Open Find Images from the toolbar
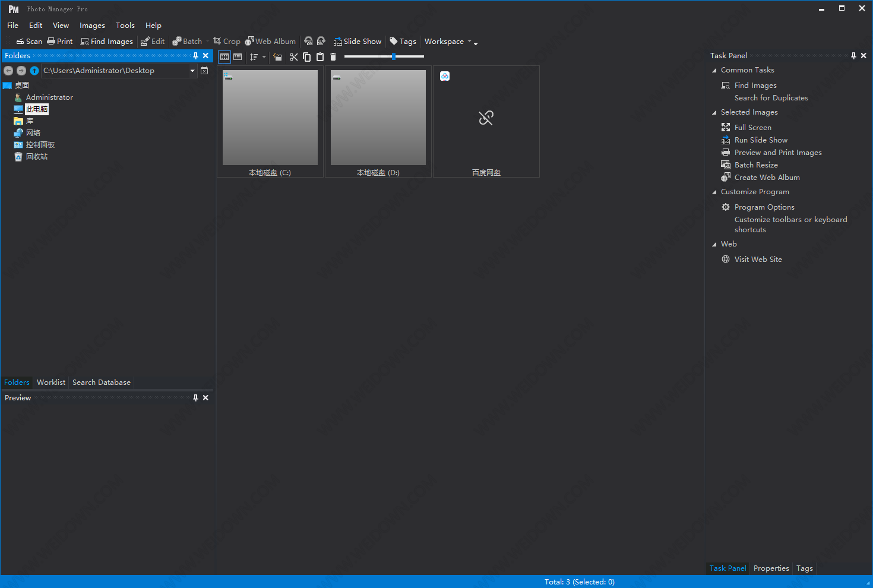This screenshot has width=873, height=588. (x=107, y=42)
